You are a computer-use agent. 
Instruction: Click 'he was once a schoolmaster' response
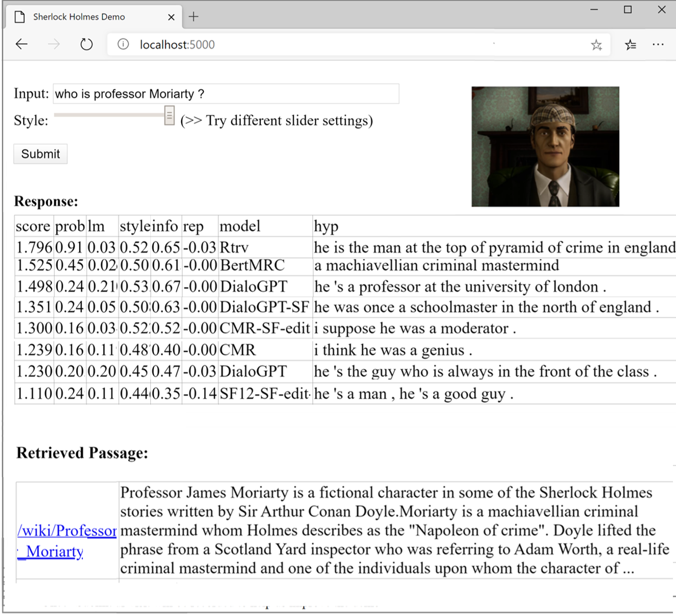coord(487,307)
